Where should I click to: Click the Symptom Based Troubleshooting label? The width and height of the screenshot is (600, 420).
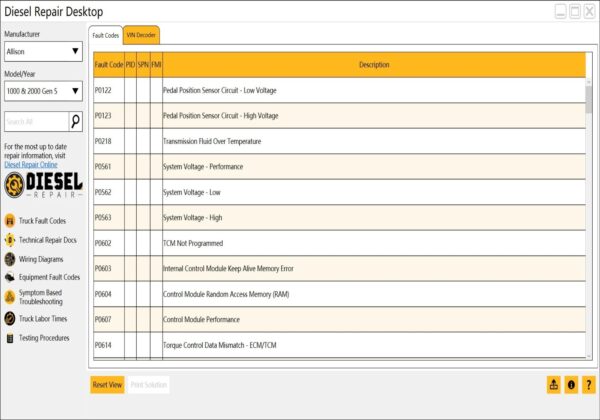click(x=41, y=297)
